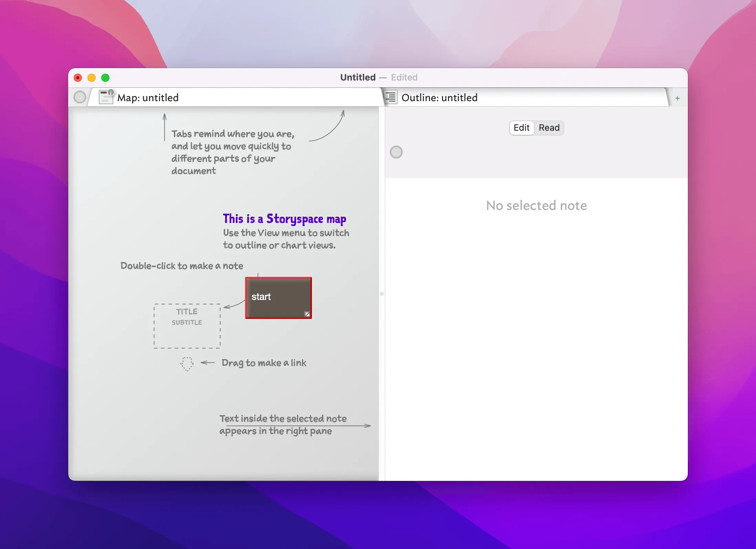Select the start note on the map
Image resolution: width=756 pixels, height=549 pixels.
click(278, 297)
